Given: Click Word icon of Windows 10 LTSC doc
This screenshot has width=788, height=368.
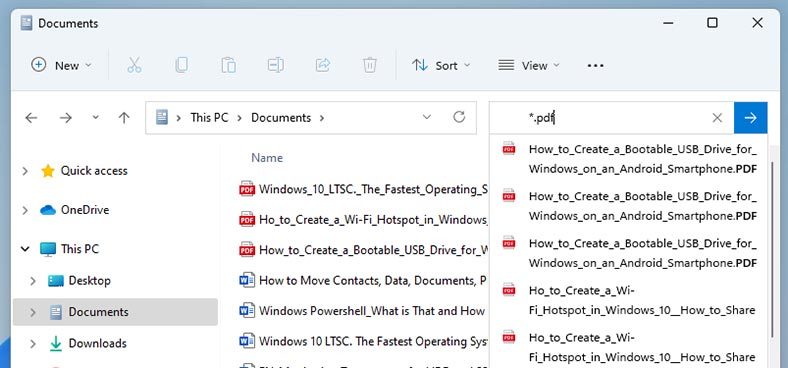Looking at the screenshot, I should tap(247, 341).
